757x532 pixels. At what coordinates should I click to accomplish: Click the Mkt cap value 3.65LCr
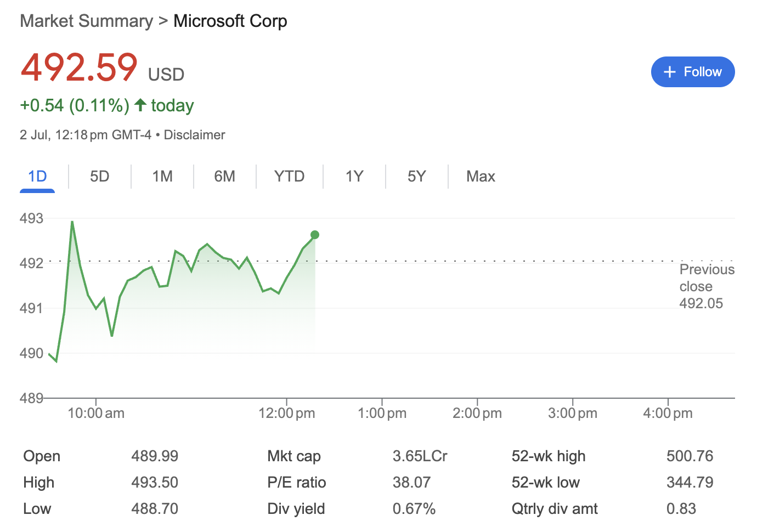(420, 456)
